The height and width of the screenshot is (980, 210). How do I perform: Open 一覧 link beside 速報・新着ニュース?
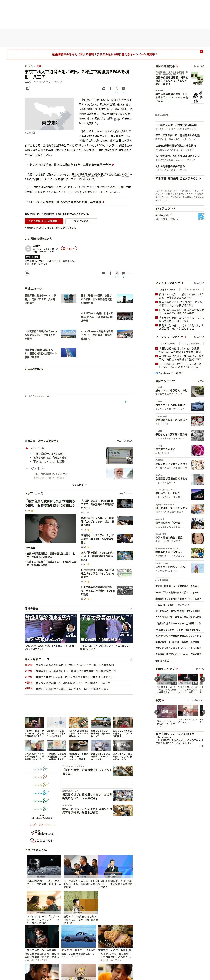[130, 659]
